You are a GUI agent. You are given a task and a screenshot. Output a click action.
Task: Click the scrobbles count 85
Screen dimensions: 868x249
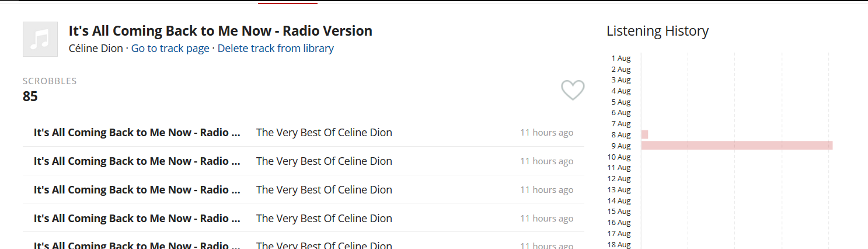pyautogui.click(x=30, y=96)
